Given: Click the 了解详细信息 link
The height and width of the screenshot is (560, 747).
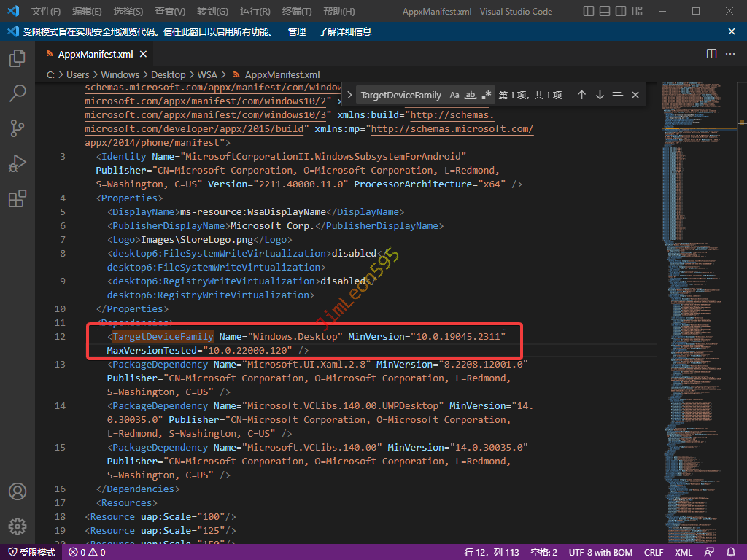Looking at the screenshot, I should (344, 32).
